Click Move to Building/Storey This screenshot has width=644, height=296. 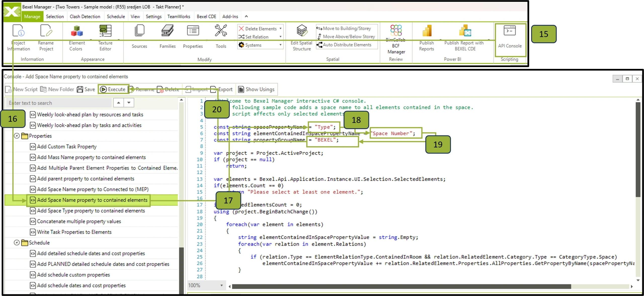(x=344, y=28)
